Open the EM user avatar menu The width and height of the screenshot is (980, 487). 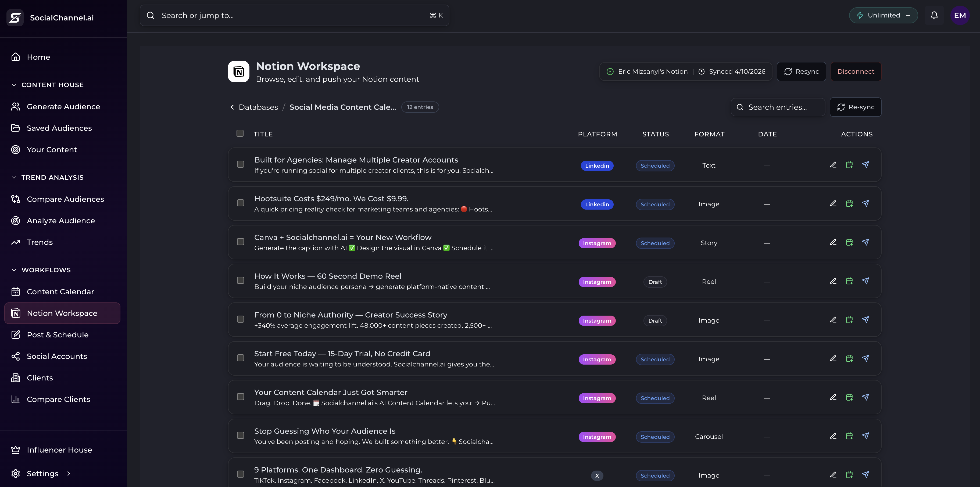coord(960,15)
